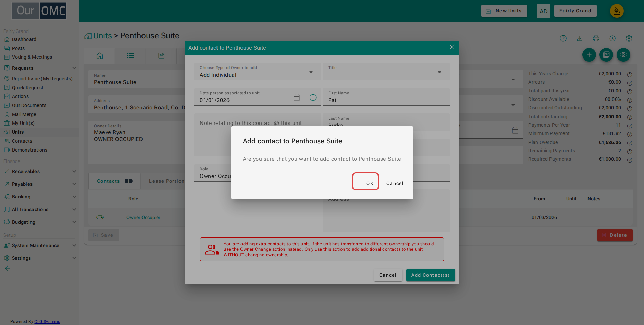
Task: Expand the Requests menu
Action: [x=39, y=68]
